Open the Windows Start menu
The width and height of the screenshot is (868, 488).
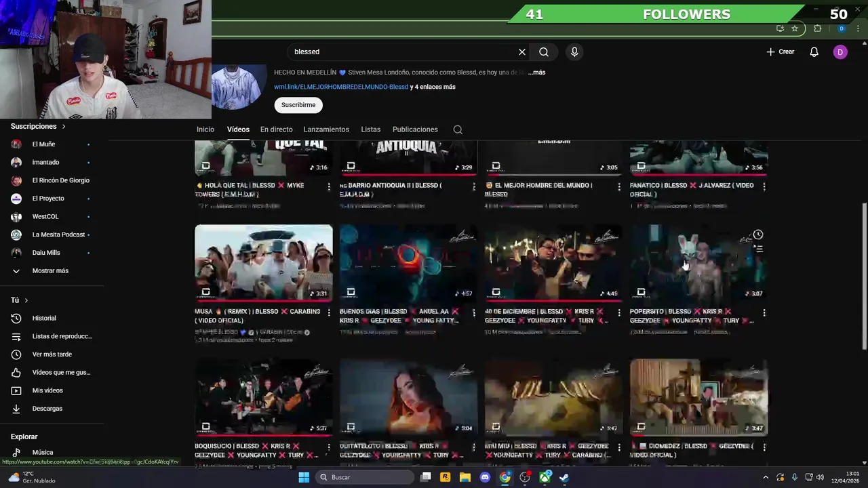click(x=304, y=477)
